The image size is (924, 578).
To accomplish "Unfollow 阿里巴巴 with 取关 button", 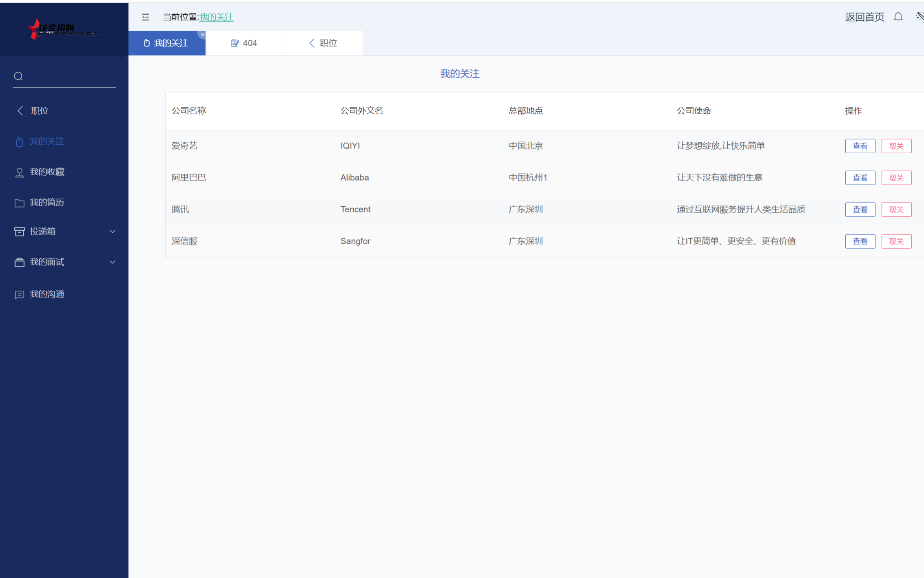I will coord(896,178).
